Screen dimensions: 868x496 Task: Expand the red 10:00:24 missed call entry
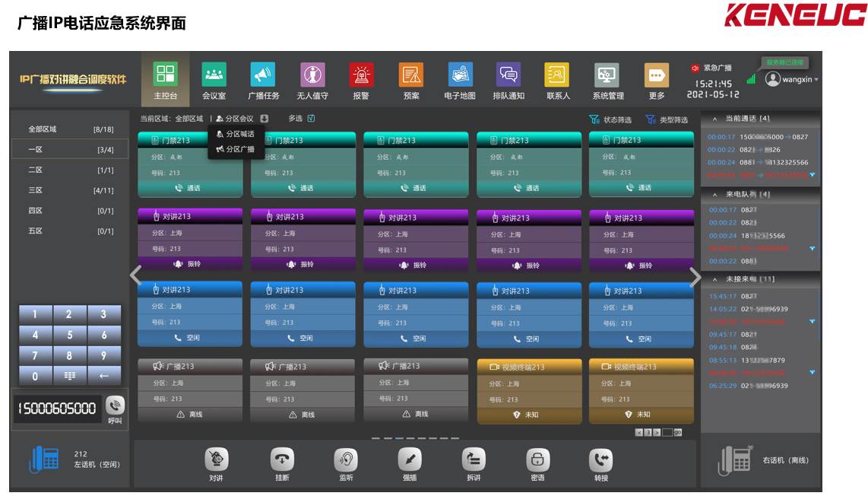tap(813, 322)
